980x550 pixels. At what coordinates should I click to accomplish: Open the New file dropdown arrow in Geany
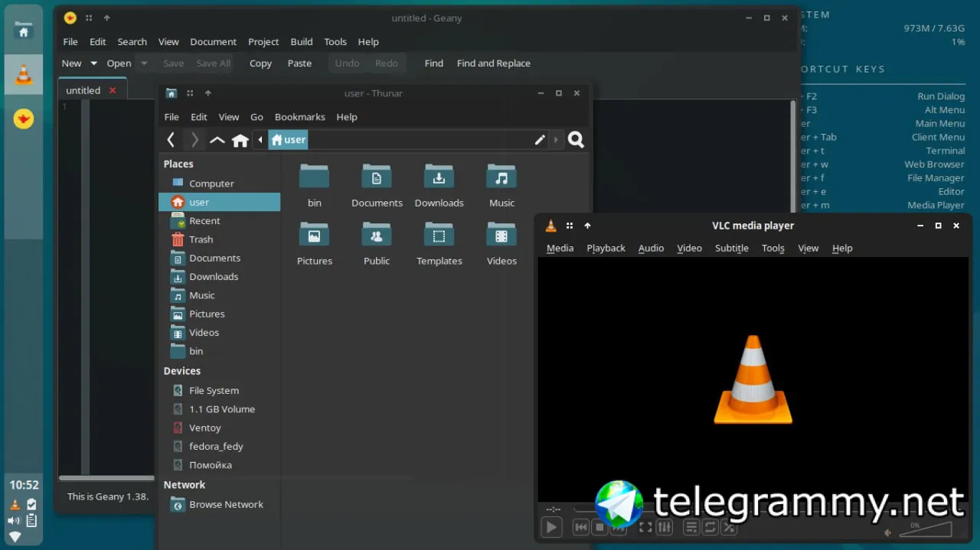tap(94, 63)
